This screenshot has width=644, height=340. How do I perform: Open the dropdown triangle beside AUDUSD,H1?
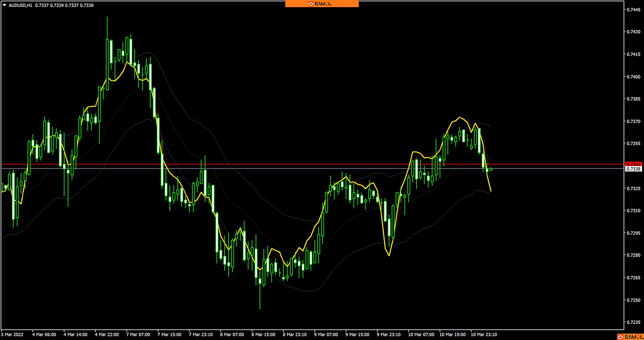pos(4,5)
